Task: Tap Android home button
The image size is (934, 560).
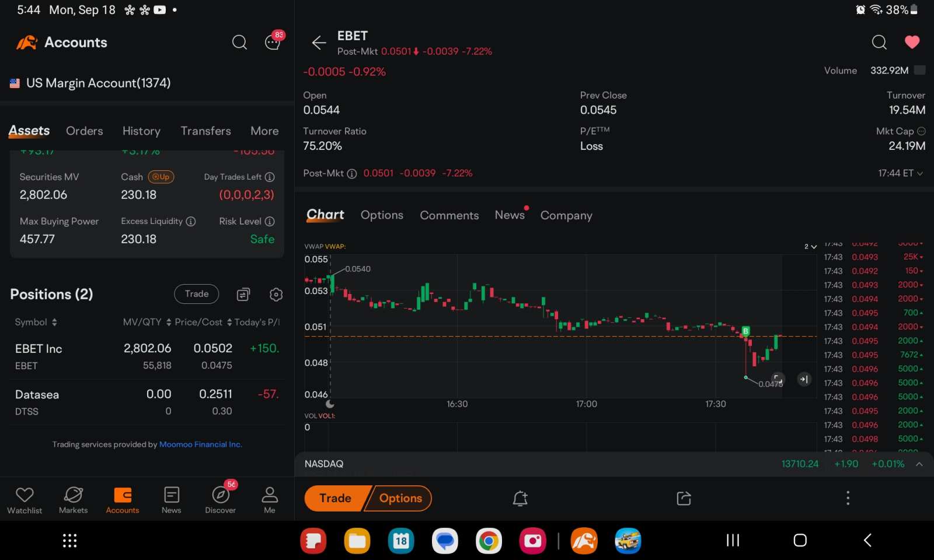Action: click(x=800, y=540)
